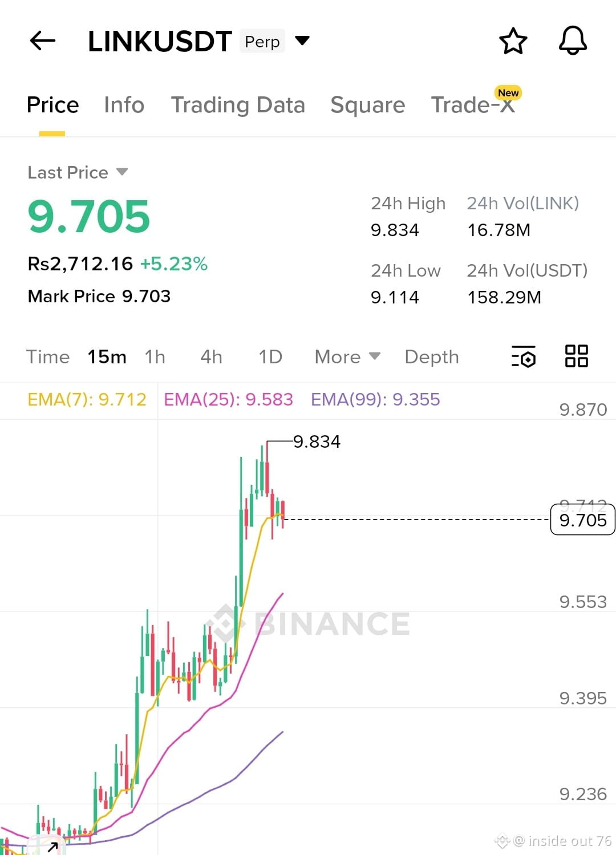Image resolution: width=616 pixels, height=855 pixels.
Task: Tap the +5.23% change percentage
Action: pos(174,264)
